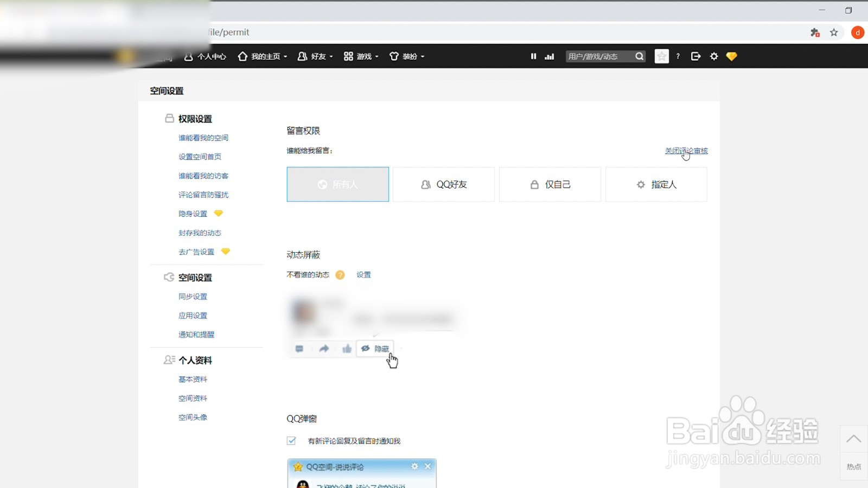Click the search magnifier icon

point(640,56)
